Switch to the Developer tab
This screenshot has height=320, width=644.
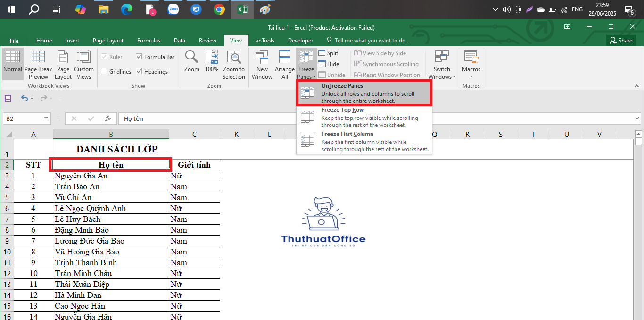[x=300, y=41]
